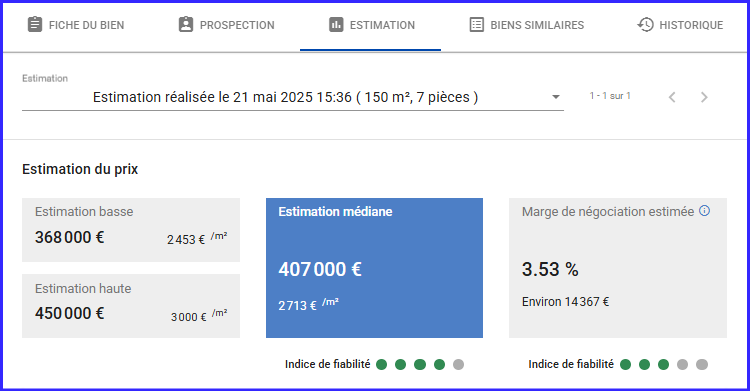This screenshot has width=750, height=391.
Task: Click the Marge de négociation estimée card
Action: point(618,268)
